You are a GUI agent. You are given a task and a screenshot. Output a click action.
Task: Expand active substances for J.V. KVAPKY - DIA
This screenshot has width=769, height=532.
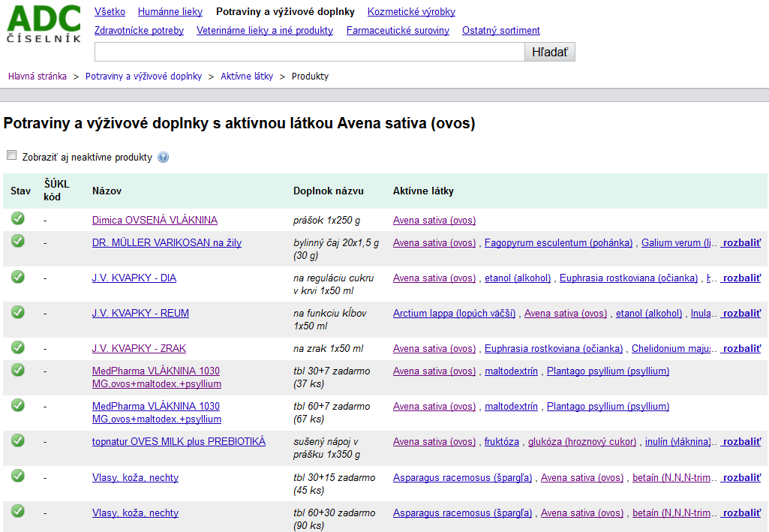pos(741,278)
